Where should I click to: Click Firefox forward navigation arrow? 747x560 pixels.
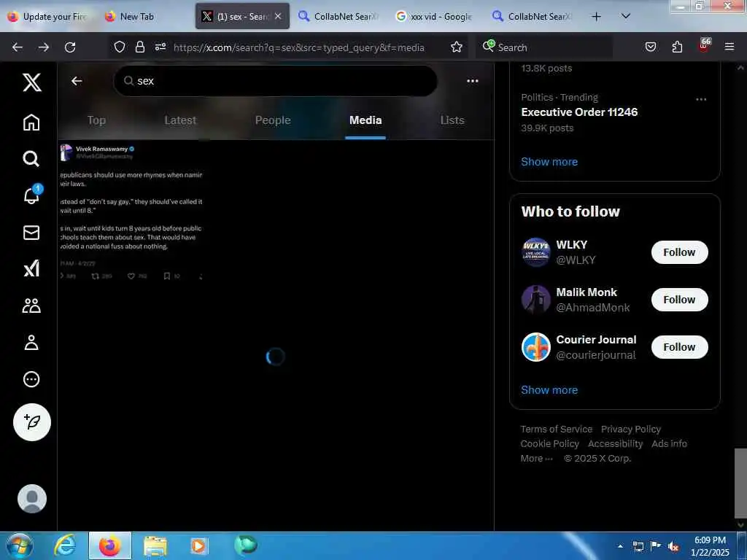[44, 47]
